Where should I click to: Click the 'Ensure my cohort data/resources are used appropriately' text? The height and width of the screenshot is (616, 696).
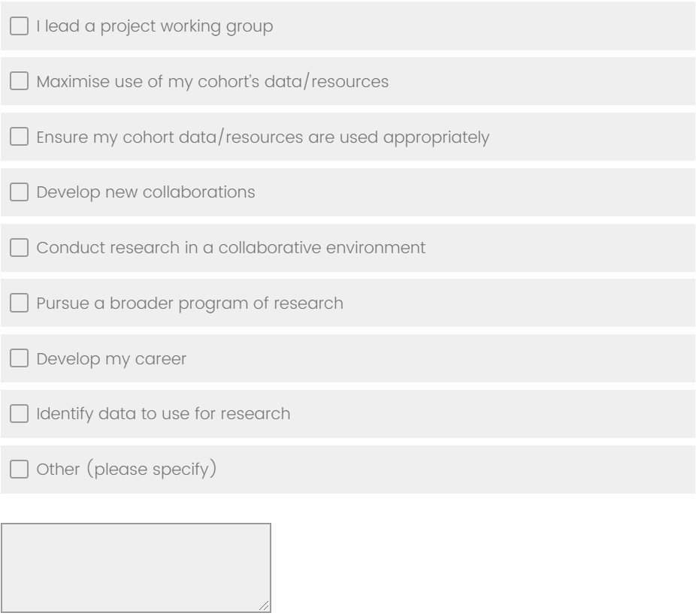pos(262,137)
